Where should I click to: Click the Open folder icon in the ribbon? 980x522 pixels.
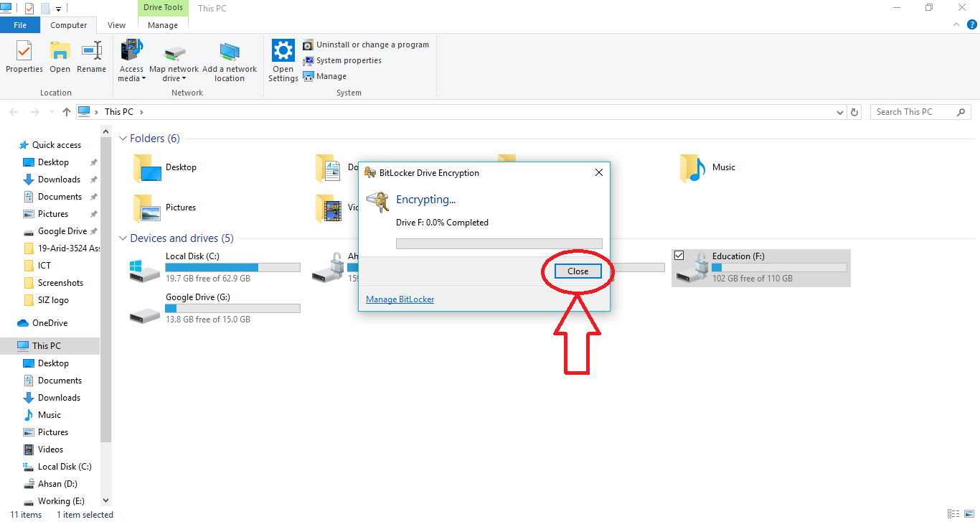click(x=60, y=51)
